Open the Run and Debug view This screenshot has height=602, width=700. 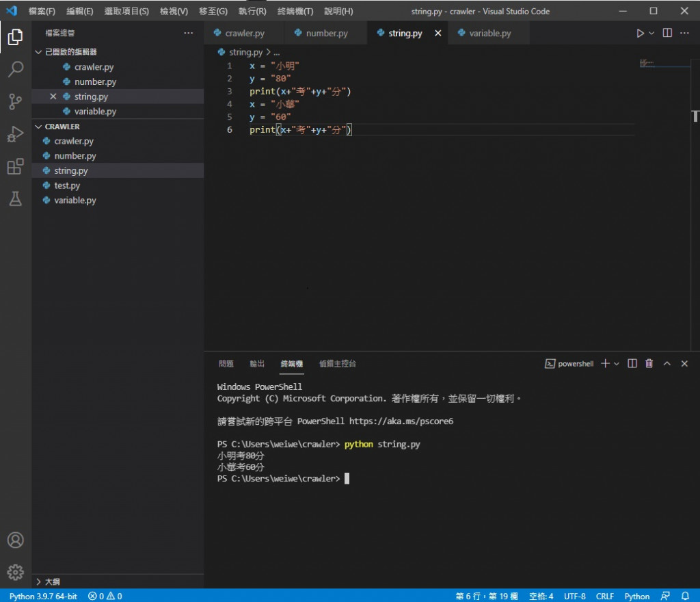pyautogui.click(x=15, y=134)
